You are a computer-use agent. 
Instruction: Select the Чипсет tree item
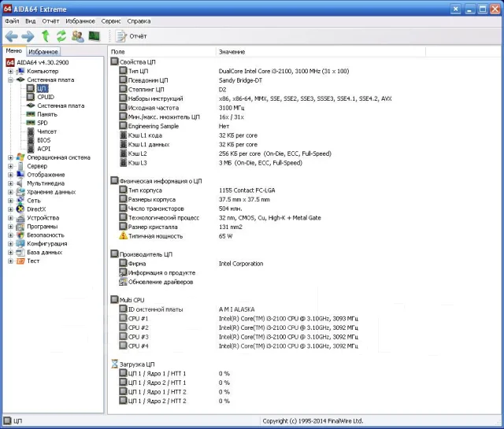(x=47, y=131)
